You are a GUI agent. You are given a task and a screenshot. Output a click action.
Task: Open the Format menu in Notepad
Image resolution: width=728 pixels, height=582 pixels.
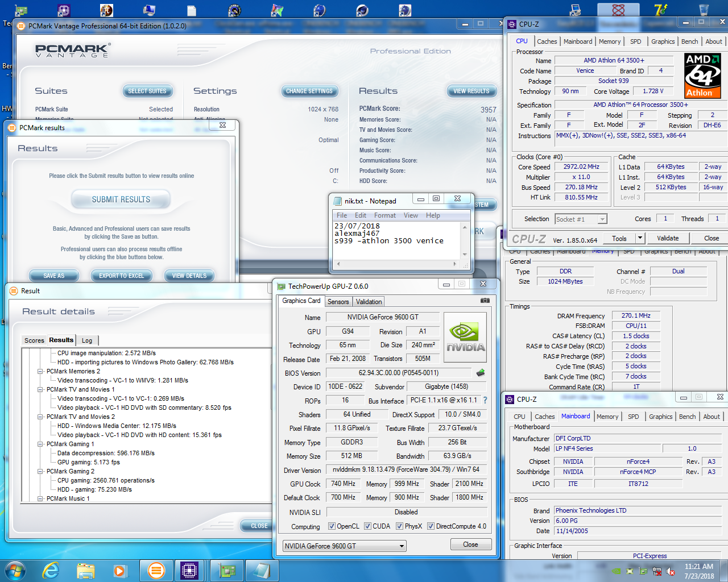(384, 215)
